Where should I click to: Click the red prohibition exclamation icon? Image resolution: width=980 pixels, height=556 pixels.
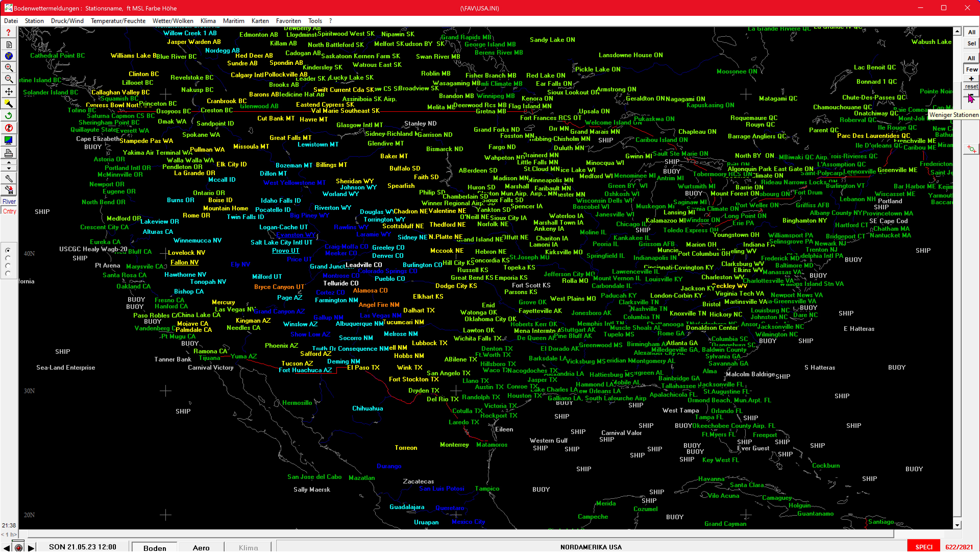pyautogui.click(x=8, y=128)
